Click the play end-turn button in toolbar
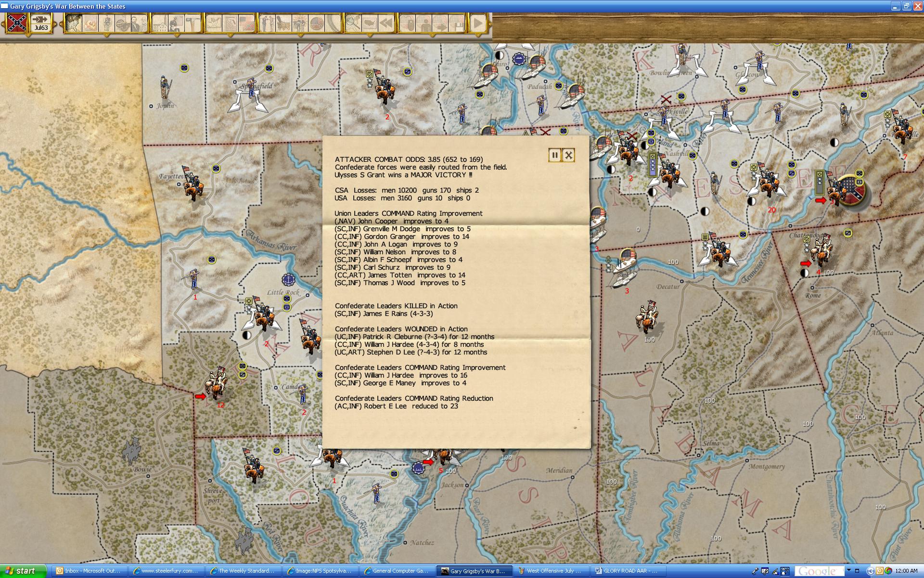This screenshot has width=924, height=578. tap(478, 23)
